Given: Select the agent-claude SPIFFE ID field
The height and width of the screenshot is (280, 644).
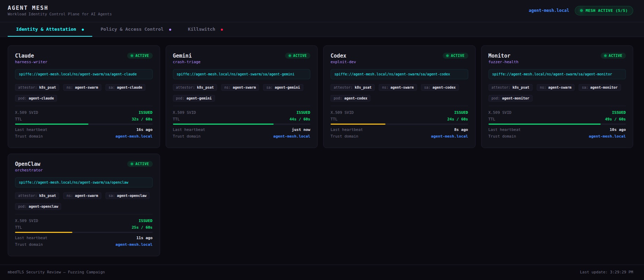Looking at the screenshot, I should pos(84,74).
